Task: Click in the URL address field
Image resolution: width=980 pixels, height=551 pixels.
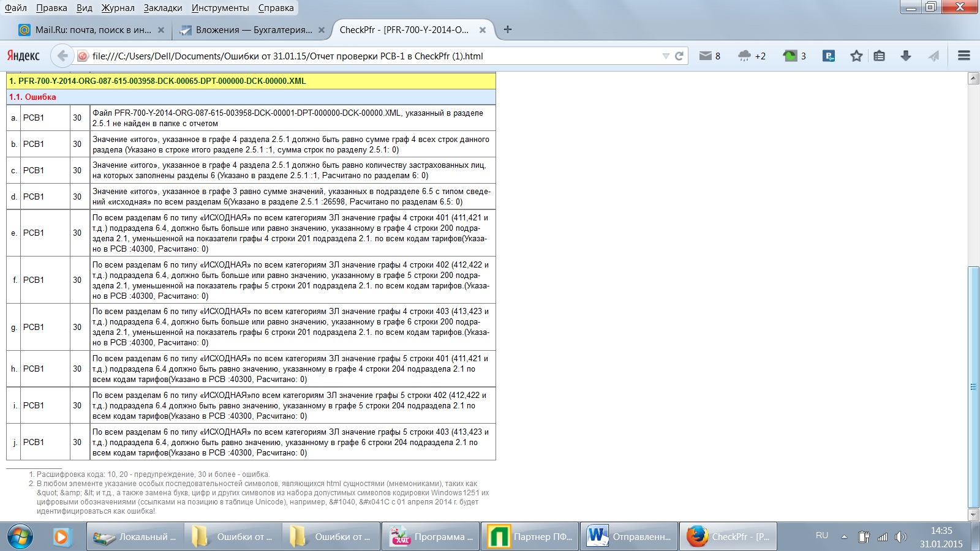Action: click(367, 56)
